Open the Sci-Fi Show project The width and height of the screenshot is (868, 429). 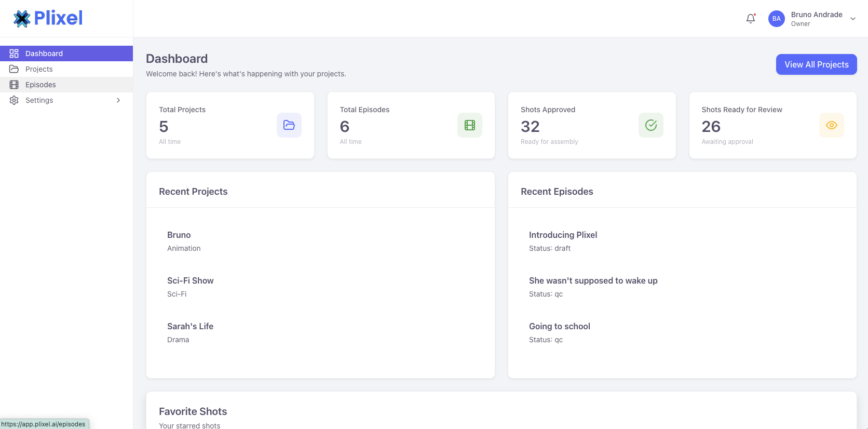point(191,281)
